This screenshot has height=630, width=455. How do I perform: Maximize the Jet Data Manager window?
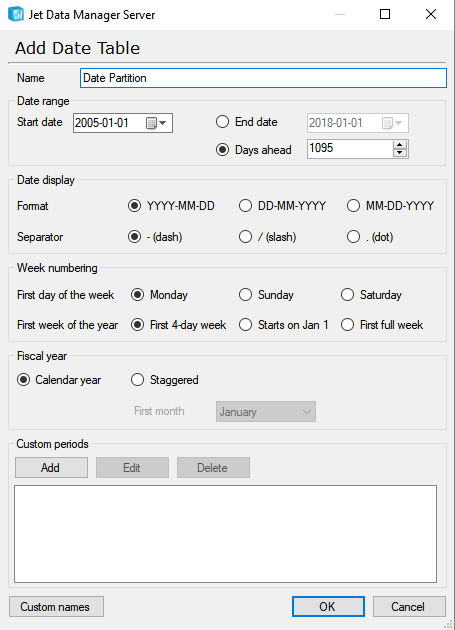[385, 14]
